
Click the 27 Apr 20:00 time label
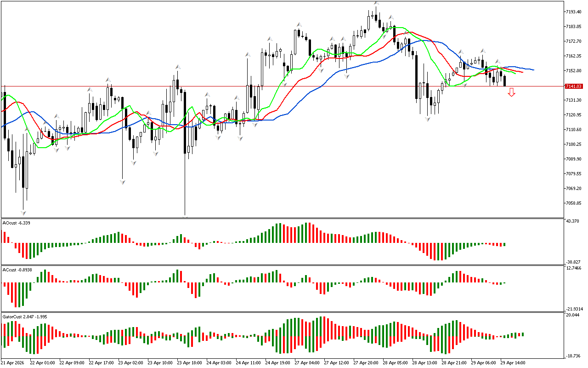(x=366, y=363)
